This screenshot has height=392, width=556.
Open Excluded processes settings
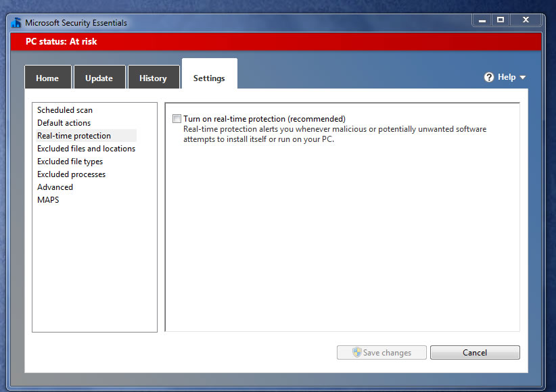71,174
